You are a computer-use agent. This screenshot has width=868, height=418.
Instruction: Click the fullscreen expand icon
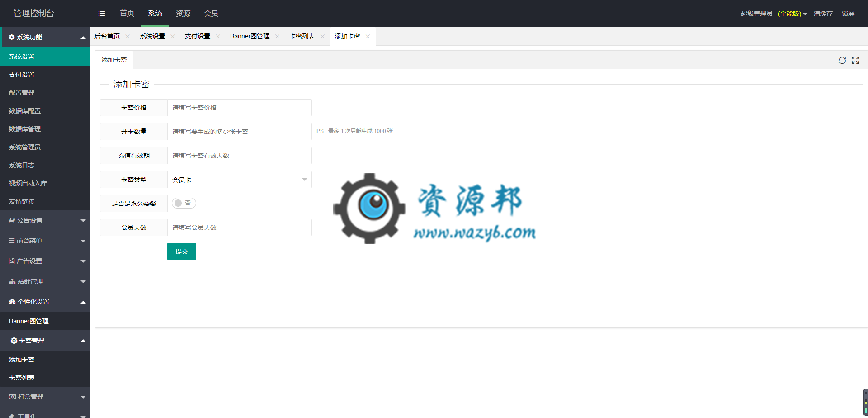pyautogui.click(x=855, y=60)
